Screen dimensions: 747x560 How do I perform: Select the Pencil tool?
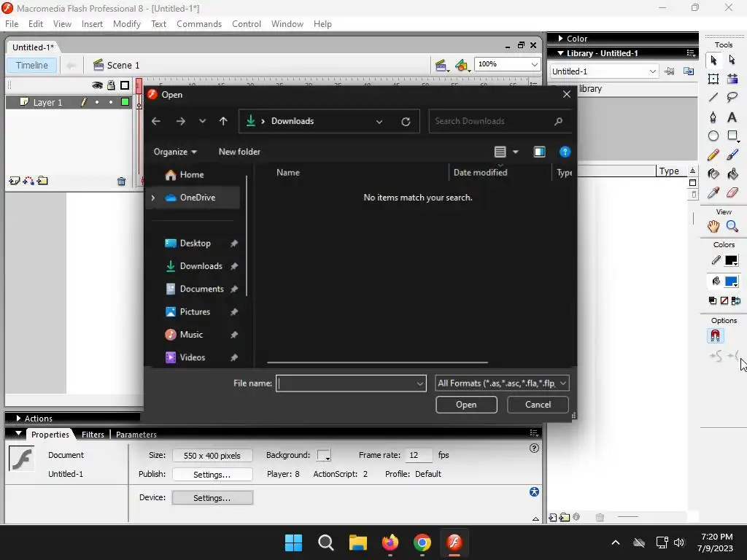[713, 155]
